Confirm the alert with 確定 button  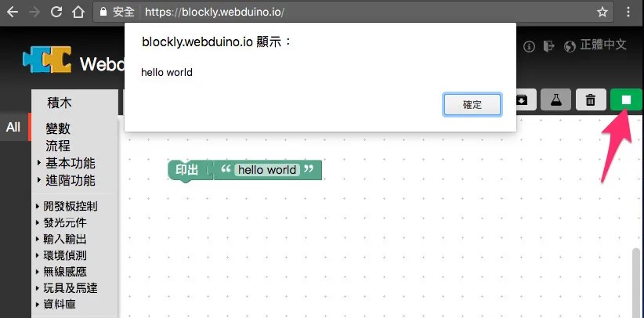472,104
